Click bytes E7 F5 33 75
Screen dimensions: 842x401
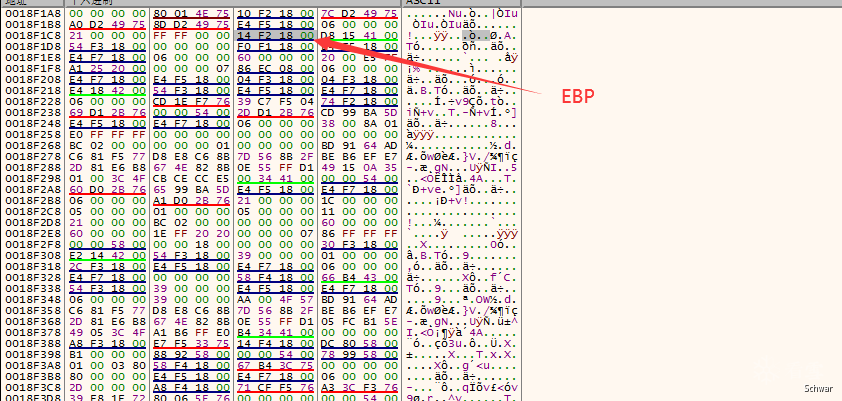[x=191, y=344]
